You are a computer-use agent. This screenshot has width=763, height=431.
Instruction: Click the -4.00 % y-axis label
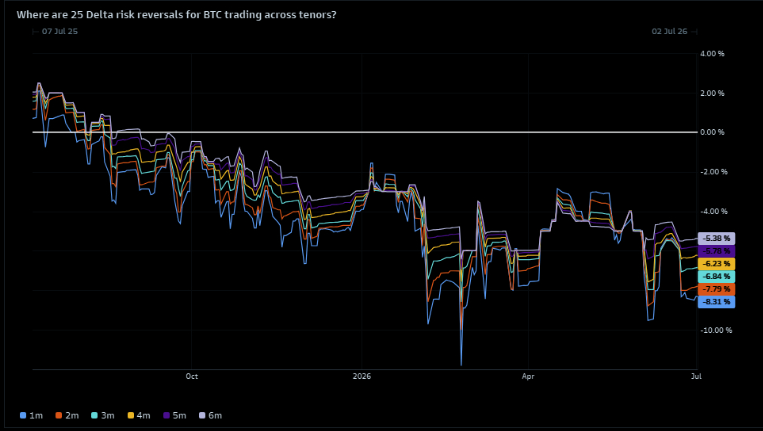pyautogui.click(x=714, y=211)
